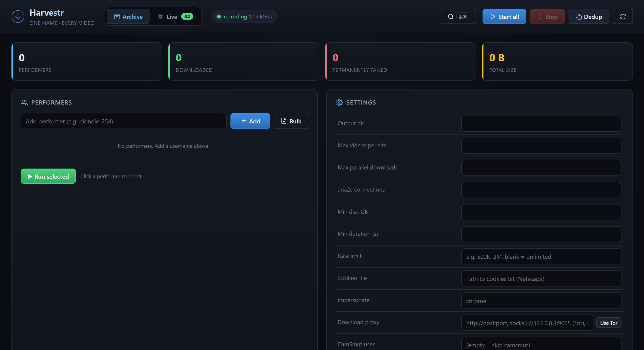Focus the aria2c connections field
The width and height of the screenshot is (644, 350).
pos(541,190)
